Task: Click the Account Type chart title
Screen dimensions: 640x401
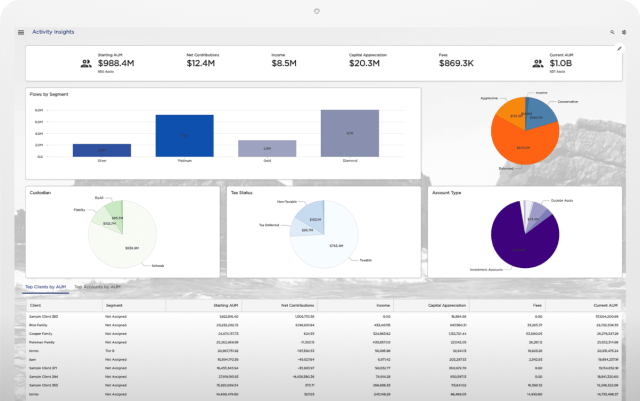Action: [447, 193]
